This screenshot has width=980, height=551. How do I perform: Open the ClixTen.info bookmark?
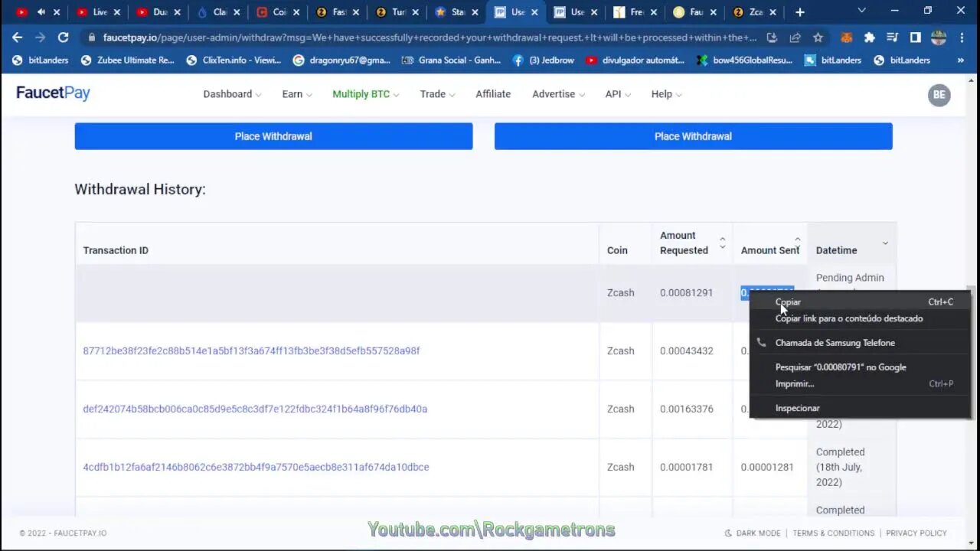(x=234, y=60)
